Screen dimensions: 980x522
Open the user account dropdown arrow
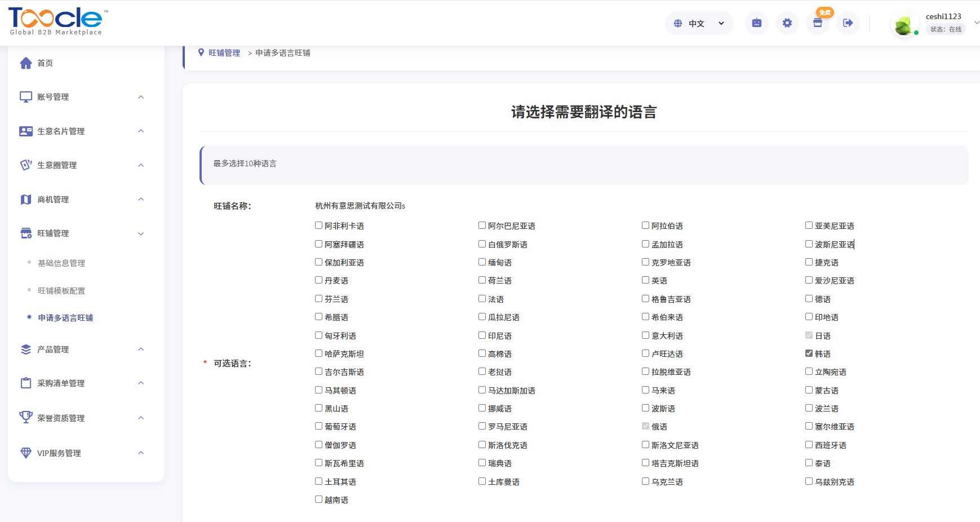[977, 23]
